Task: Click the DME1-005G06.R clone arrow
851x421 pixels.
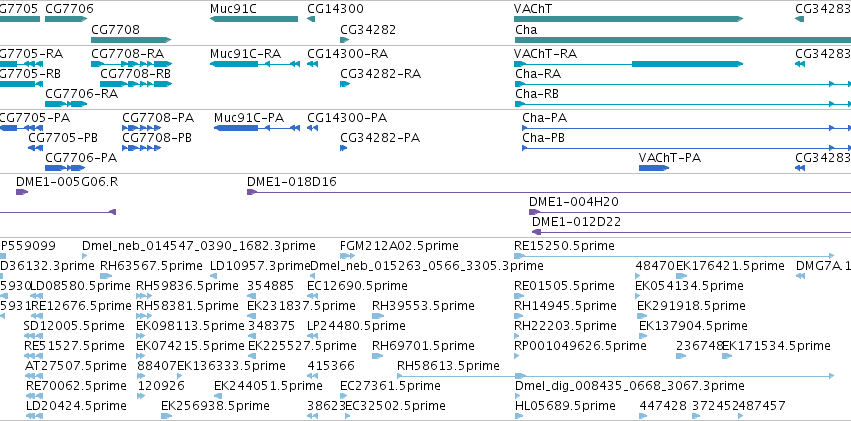Action: (x=22, y=192)
